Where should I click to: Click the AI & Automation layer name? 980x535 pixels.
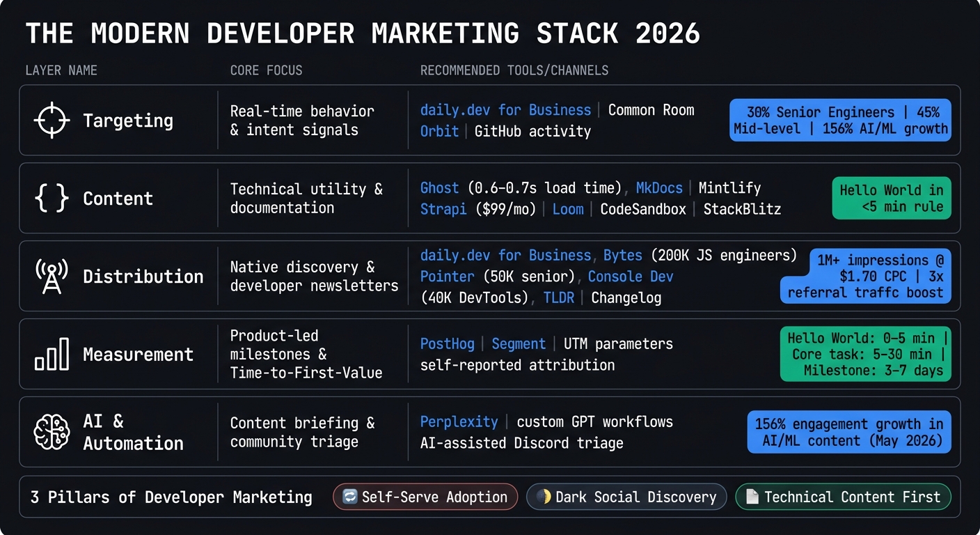(134, 433)
